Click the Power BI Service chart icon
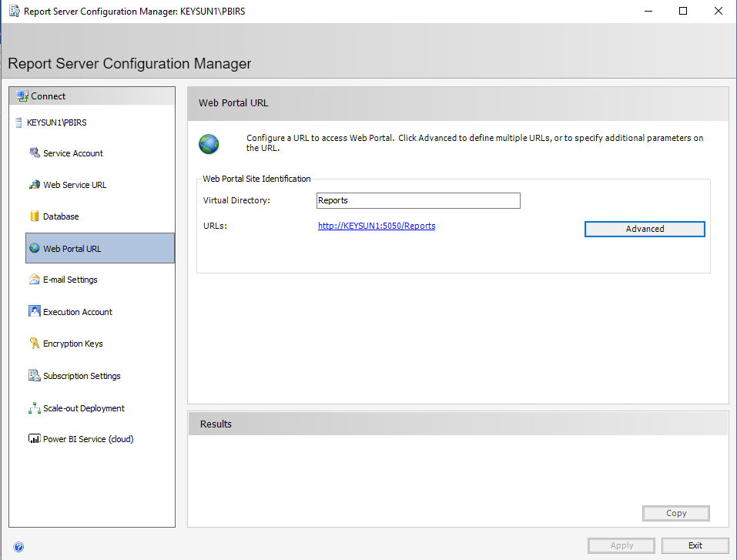Screen dimensions: 737x560 34,439
